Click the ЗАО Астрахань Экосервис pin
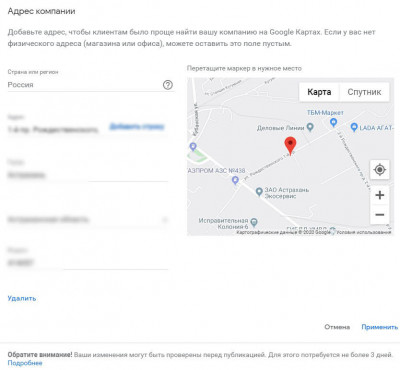This screenshot has width=400, height=370. click(x=259, y=192)
